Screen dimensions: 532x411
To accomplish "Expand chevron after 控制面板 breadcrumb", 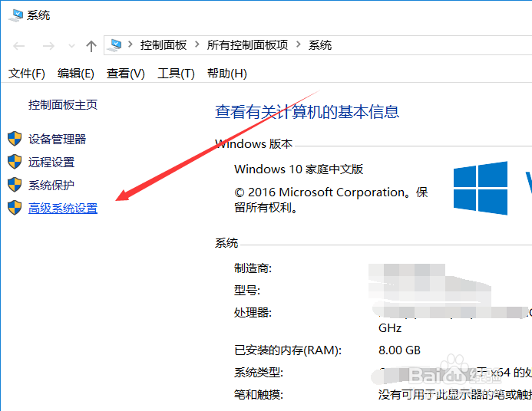I will click(197, 44).
